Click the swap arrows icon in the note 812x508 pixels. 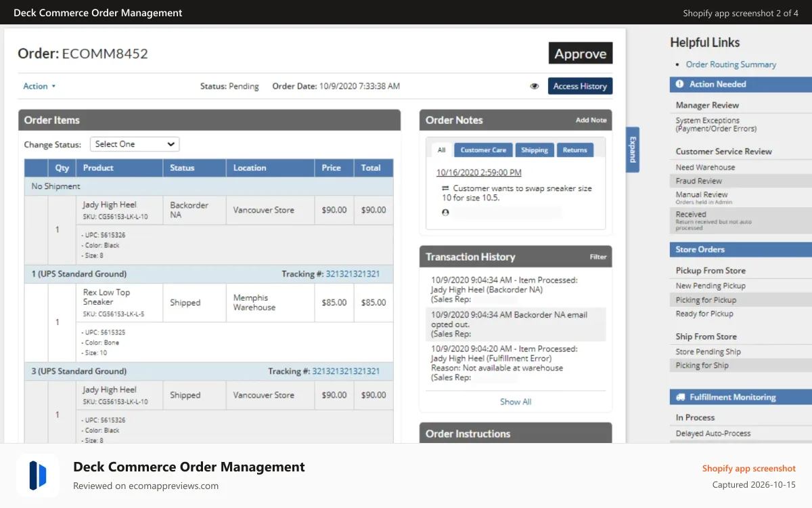point(445,188)
